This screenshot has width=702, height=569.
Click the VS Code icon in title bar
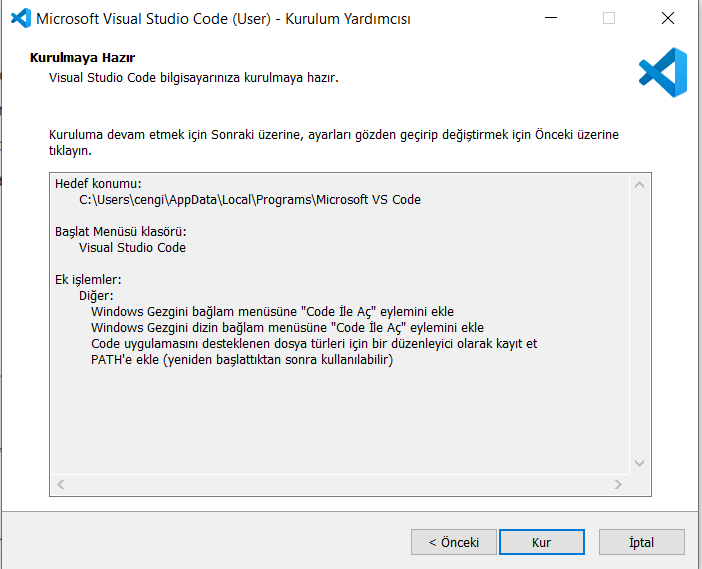coord(20,18)
